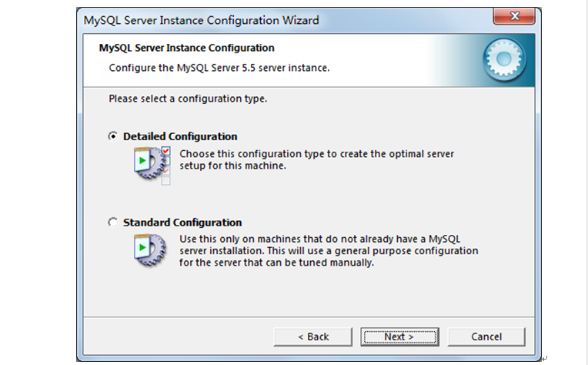The width and height of the screenshot is (588, 365).
Task: Click the empty checkbox below the red checkmark
Action: click(167, 161)
